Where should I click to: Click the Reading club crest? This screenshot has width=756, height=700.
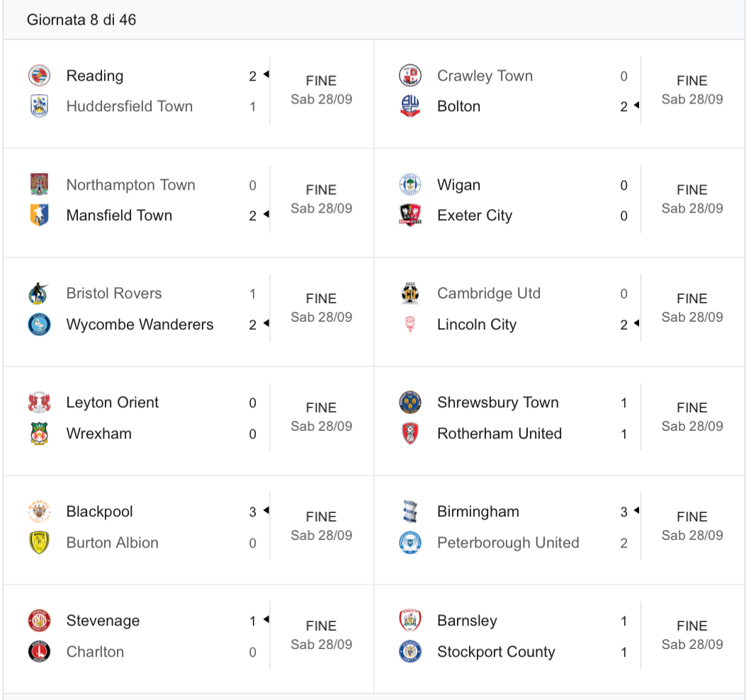[x=39, y=76]
